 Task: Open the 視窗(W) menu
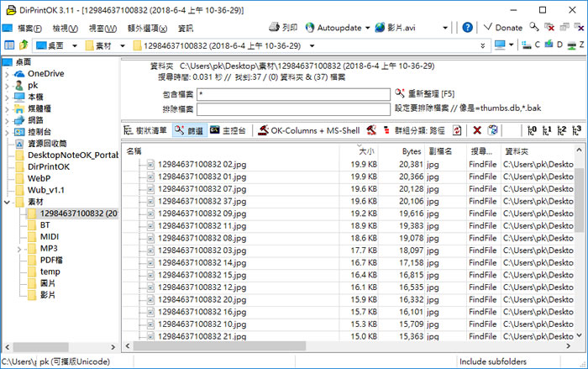point(102,28)
